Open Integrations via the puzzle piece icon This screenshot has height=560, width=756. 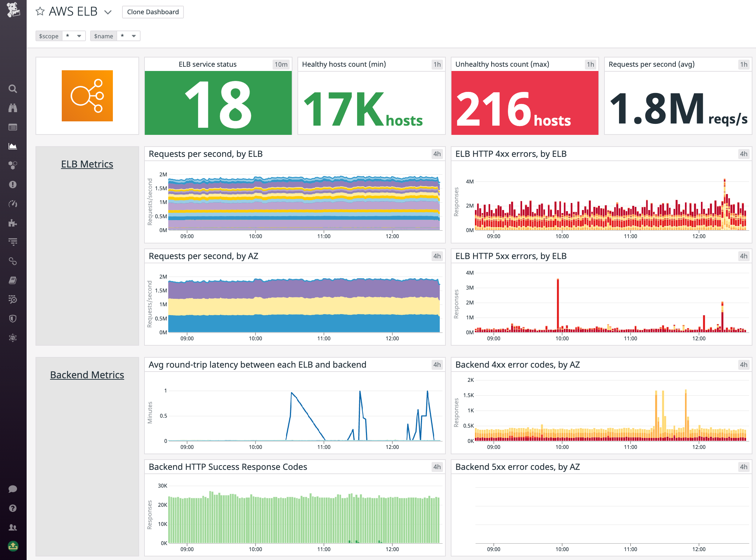(x=13, y=222)
